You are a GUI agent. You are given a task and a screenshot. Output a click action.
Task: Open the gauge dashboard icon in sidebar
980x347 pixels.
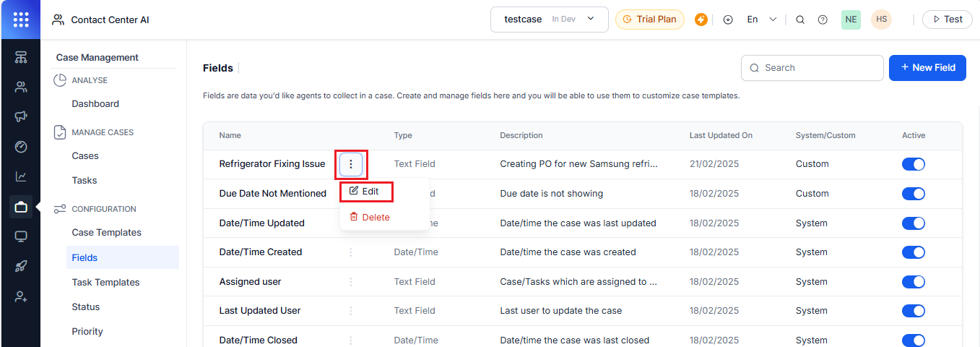(x=21, y=147)
